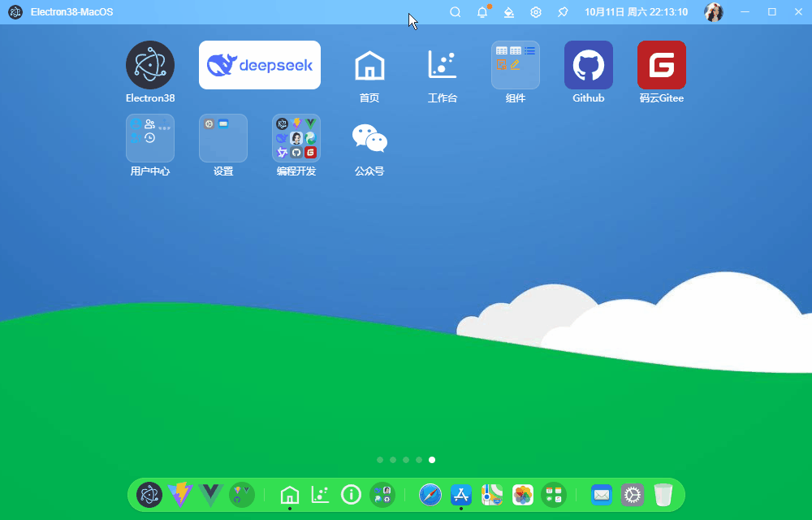Expand first folder group in dock
The image size is (812, 520).
[242, 495]
